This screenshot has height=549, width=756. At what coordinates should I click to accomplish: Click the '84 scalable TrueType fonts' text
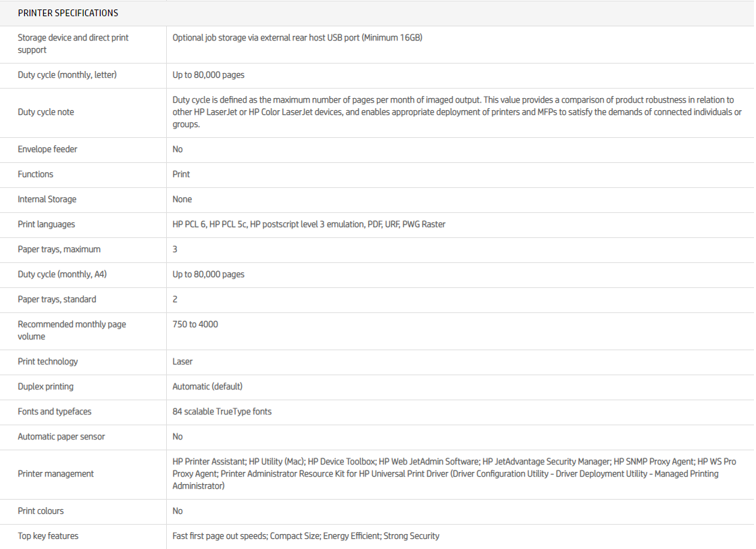point(222,412)
